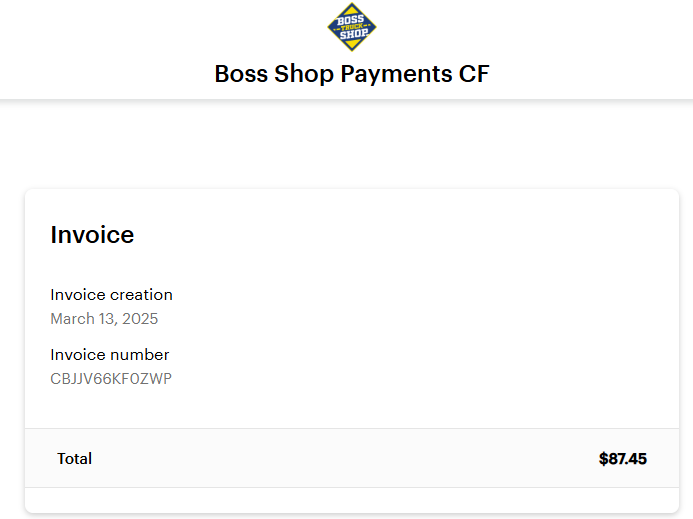Click the middle of the Total row
The image size is (693, 519).
pos(352,458)
